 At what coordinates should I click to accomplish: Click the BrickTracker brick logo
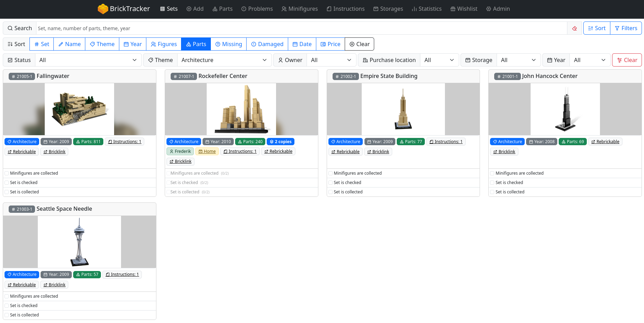103,9
